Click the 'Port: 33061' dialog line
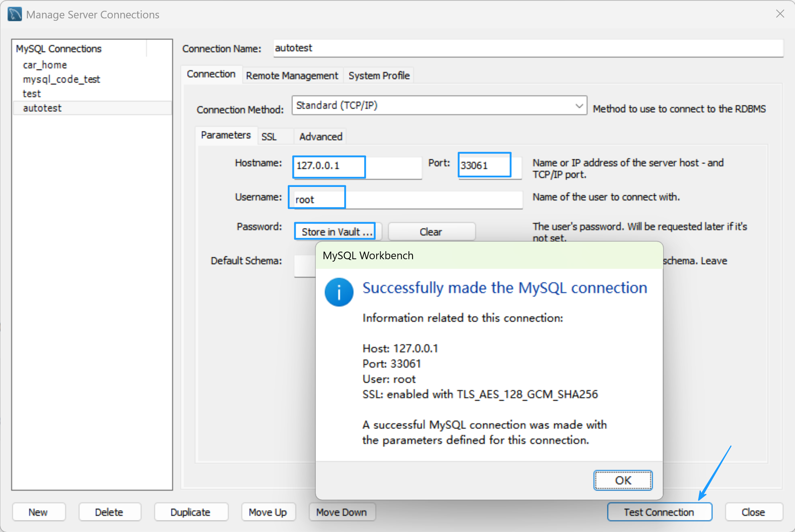Screen dimensions: 795x532 (392, 364)
